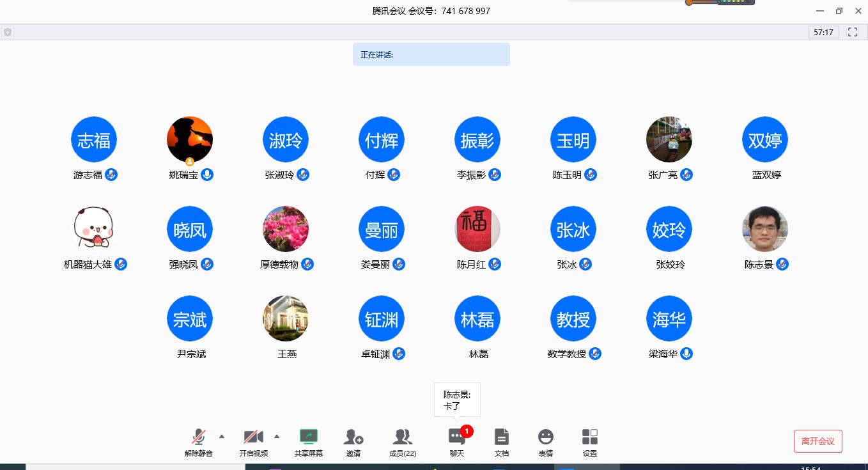Open the Chat panel icon
The height and width of the screenshot is (470, 868).
(456, 438)
